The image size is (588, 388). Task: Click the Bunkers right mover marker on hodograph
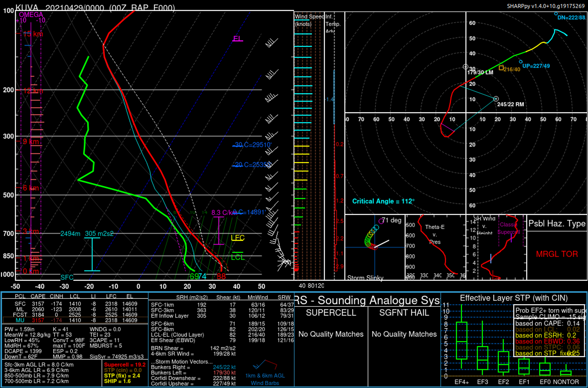(496, 99)
